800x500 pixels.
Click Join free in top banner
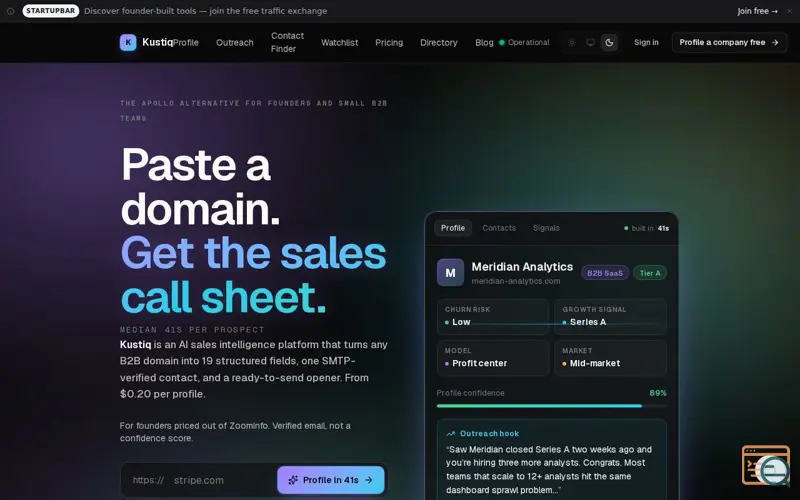[x=757, y=11]
